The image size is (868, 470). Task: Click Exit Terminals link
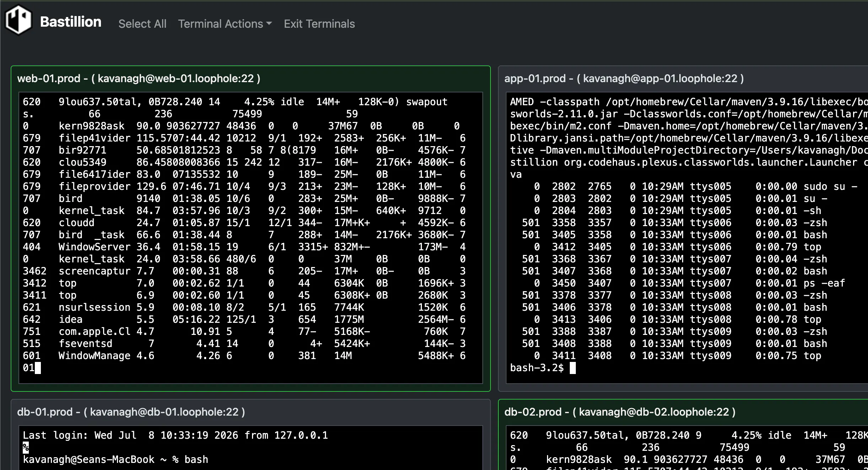[x=319, y=24]
